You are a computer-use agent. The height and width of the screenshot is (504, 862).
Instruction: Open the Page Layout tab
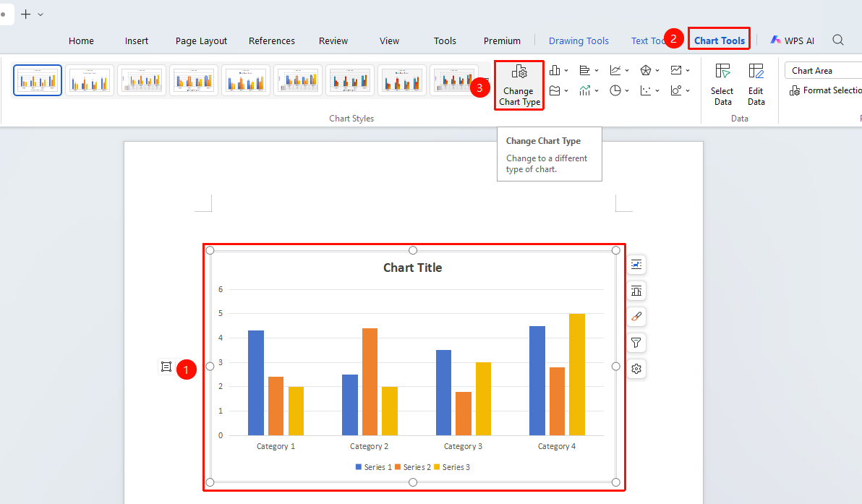pyautogui.click(x=201, y=40)
